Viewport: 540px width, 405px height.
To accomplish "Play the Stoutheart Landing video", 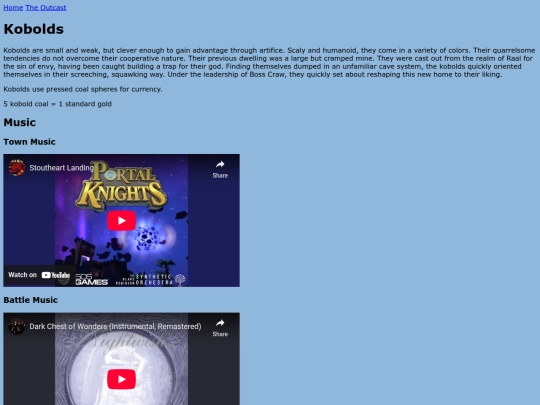I will 122,221.
